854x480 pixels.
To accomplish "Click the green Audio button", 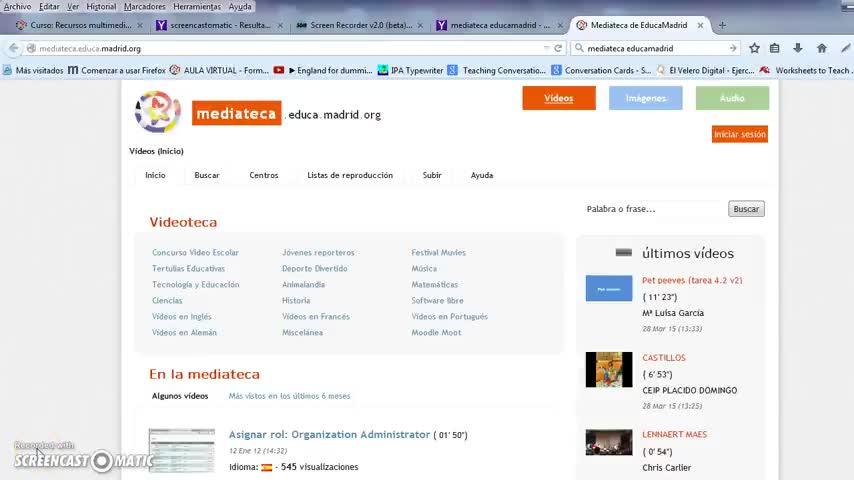I will (x=732, y=98).
